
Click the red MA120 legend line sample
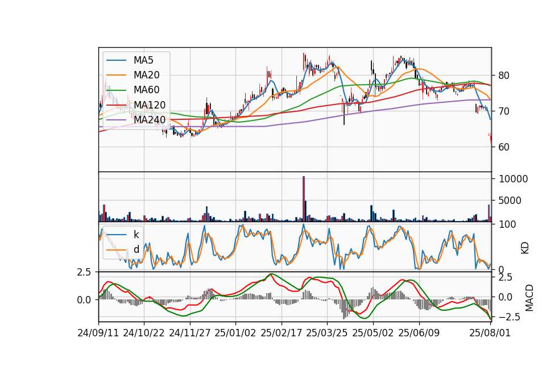coord(116,105)
